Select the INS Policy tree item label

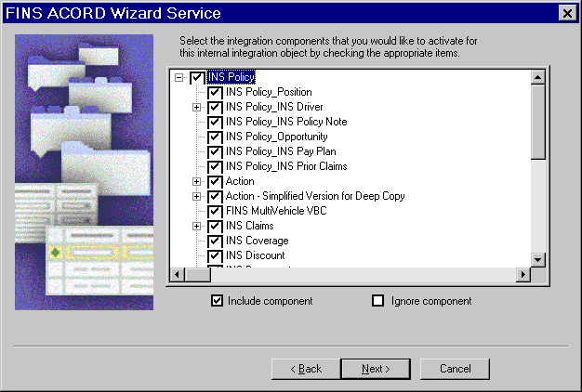[231, 77]
